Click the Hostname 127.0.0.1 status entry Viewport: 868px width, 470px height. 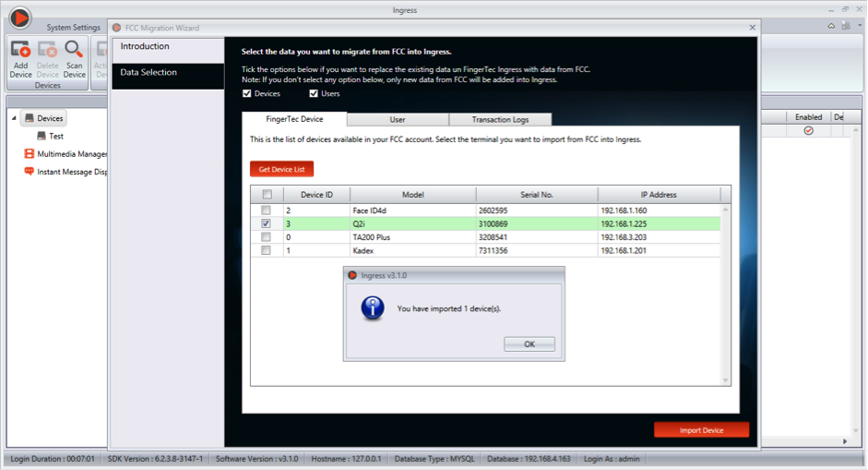point(346,459)
